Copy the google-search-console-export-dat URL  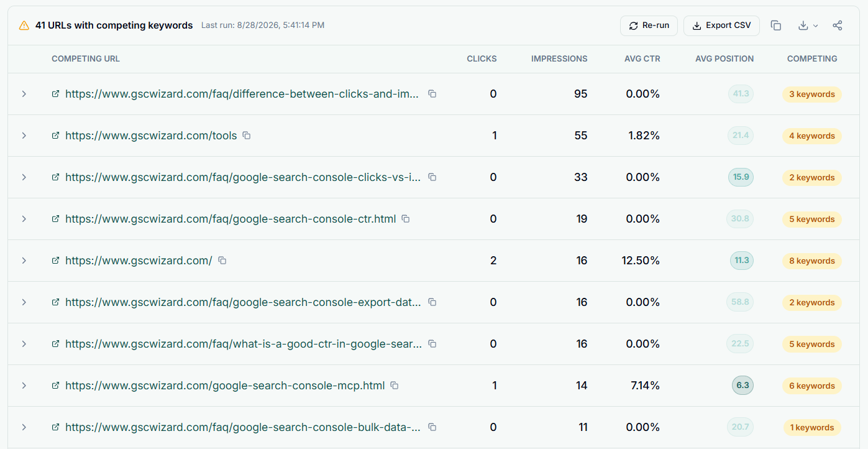click(x=432, y=302)
